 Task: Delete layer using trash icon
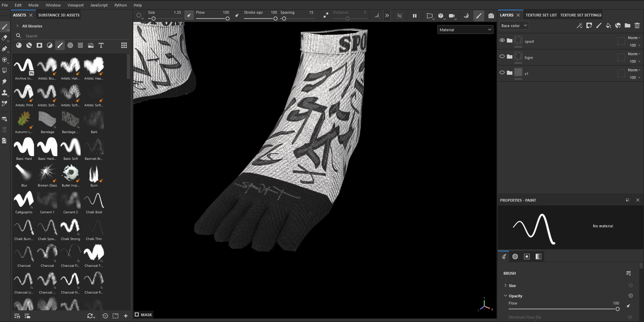(x=637, y=25)
